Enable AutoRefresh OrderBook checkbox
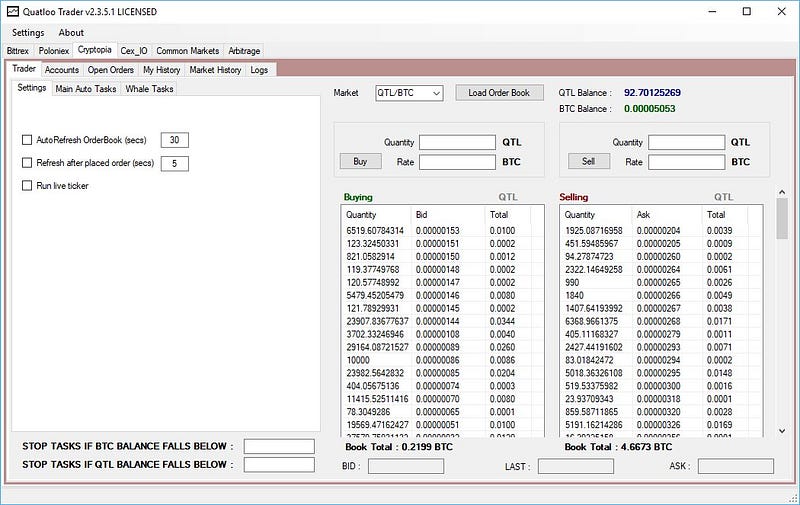The image size is (800, 505). [x=27, y=140]
